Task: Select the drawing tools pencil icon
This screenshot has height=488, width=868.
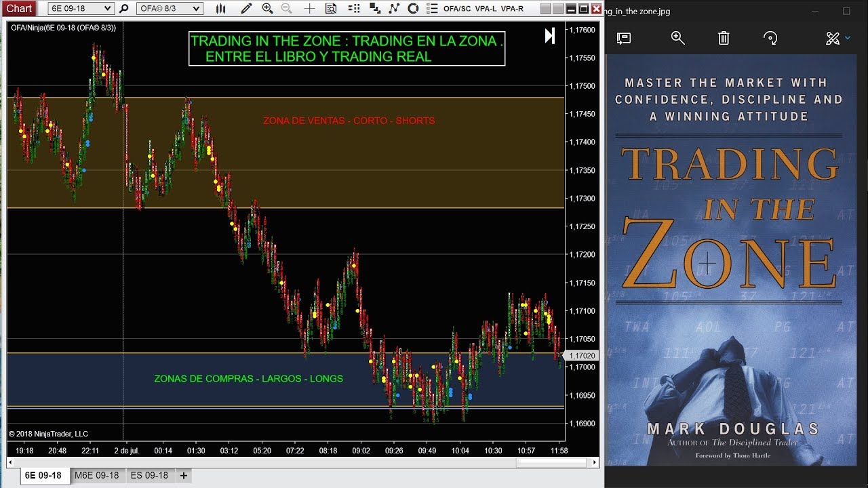Action: click(246, 9)
